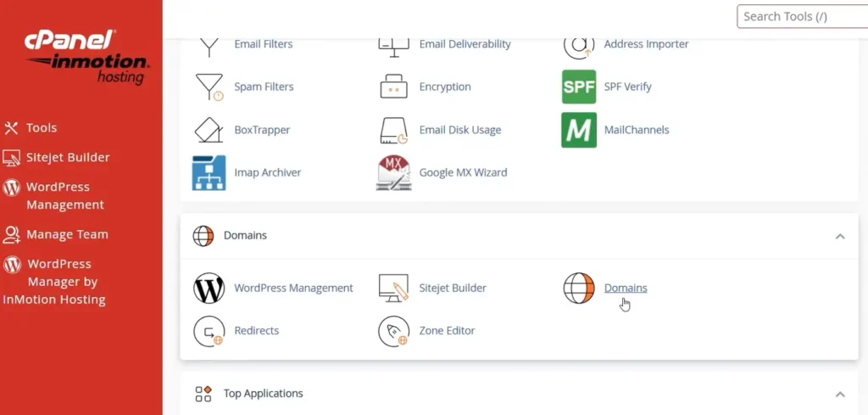868x415 pixels.
Task: Click the Domains section heading text
Action: coord(245,235)
